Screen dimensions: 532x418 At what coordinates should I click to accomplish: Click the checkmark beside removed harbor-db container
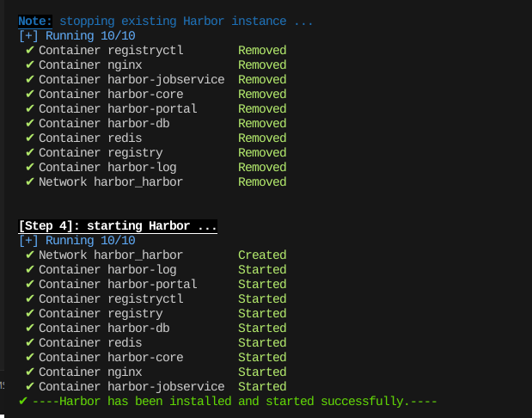click(30, 124)
